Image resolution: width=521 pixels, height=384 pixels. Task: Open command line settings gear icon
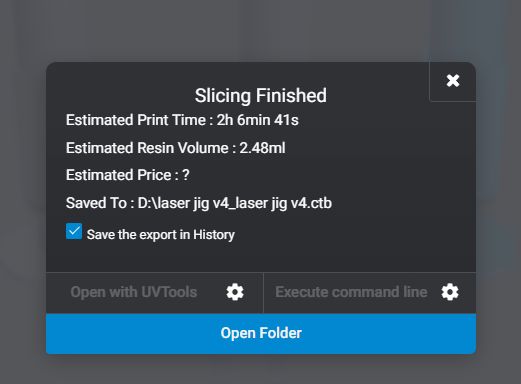(x=450, y=292)
